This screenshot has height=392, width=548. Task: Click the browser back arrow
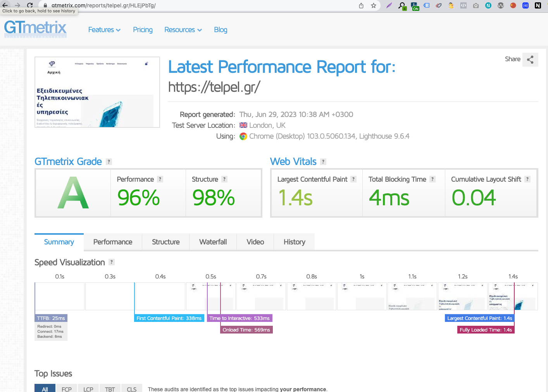[x=5, y=5]
